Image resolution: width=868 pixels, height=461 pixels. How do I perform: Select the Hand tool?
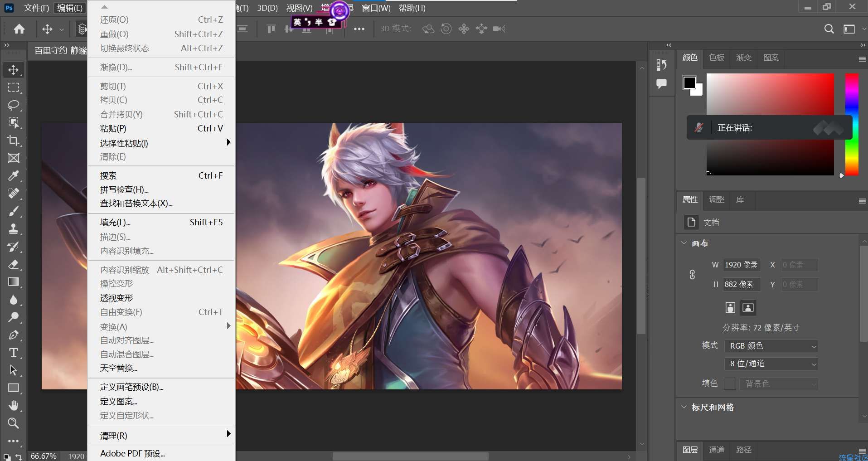[14, 406]
